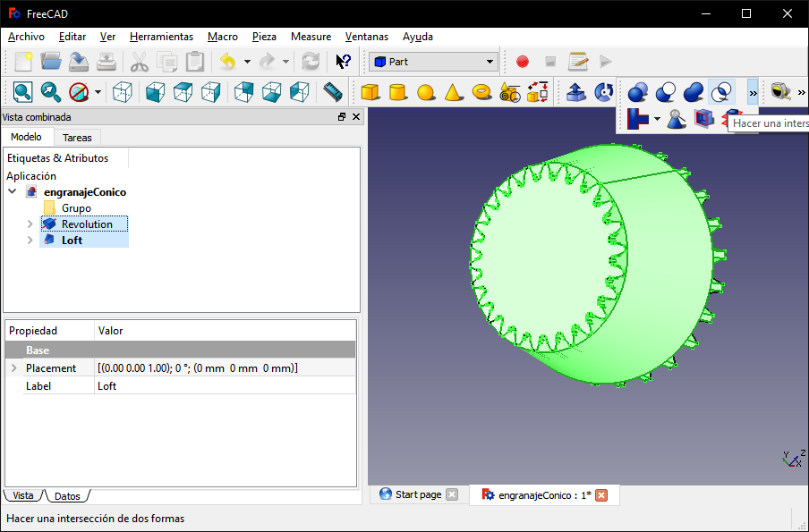
Task: Open the draw style icon
Action: coord(79,92)
